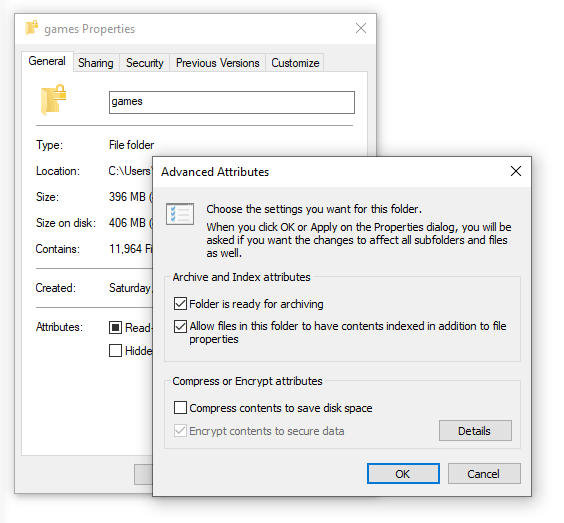Viewport: 564px width, 523px height.
Task: Click the 11,964 Contains value
Action: click(x=131, y=249)
